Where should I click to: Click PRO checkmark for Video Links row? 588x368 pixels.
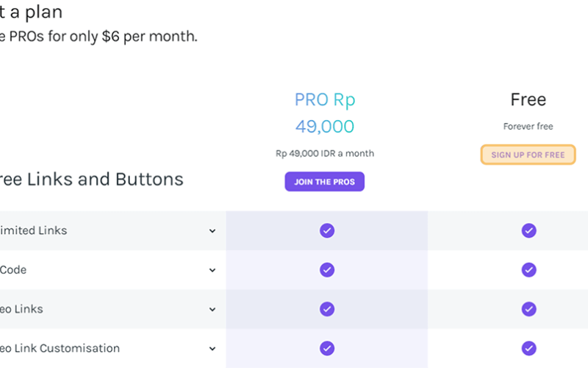[326, 309]
